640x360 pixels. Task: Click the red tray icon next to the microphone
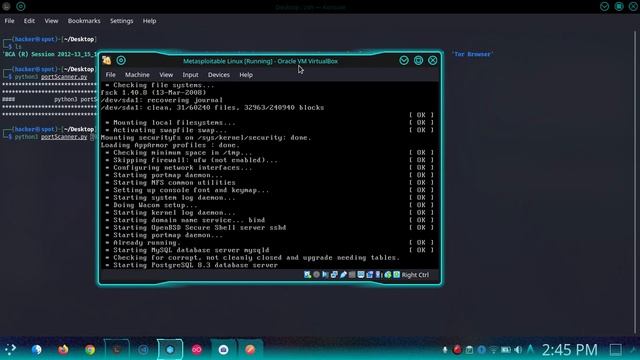[457, 350]
